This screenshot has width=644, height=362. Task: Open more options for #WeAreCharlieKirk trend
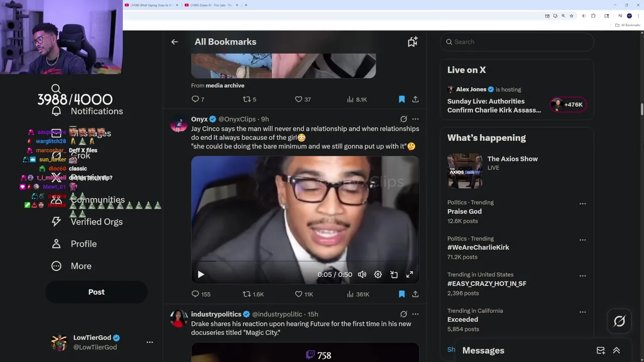pyautogui.click(x=583, y=240)
